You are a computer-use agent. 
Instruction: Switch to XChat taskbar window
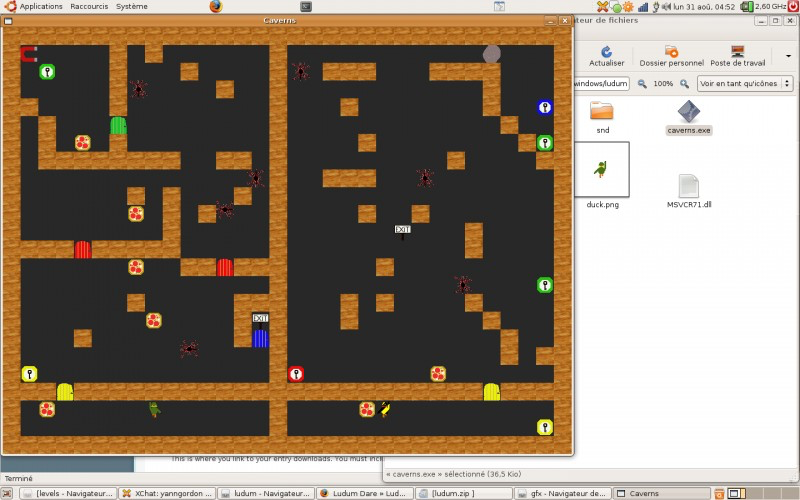tap(167, 493)
